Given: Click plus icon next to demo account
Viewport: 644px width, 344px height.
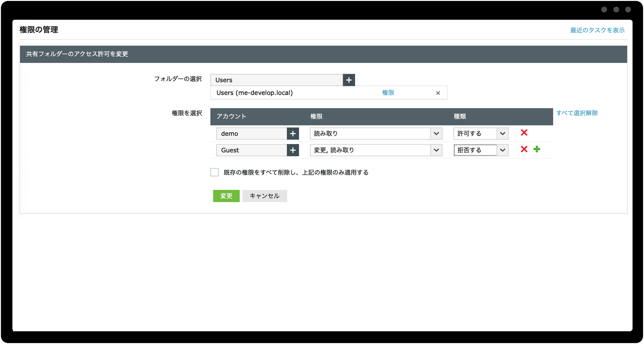Looking at the screenshot, I should pos(293,134).
